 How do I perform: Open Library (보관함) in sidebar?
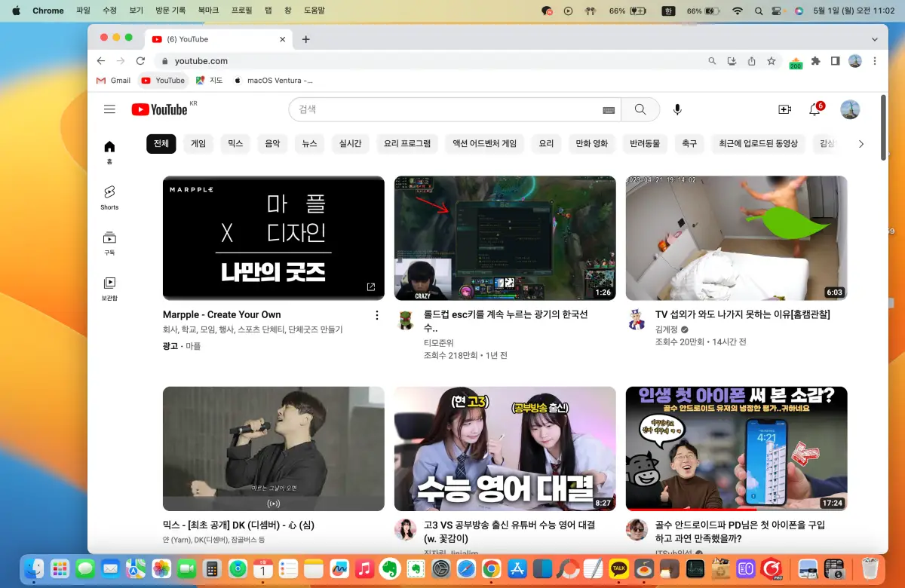(109, 288)
